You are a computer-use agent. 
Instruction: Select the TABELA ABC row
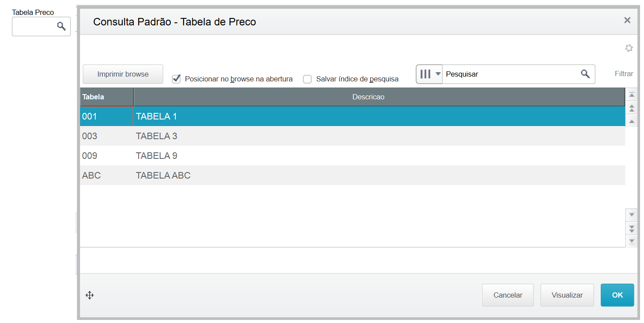(163, 176)
